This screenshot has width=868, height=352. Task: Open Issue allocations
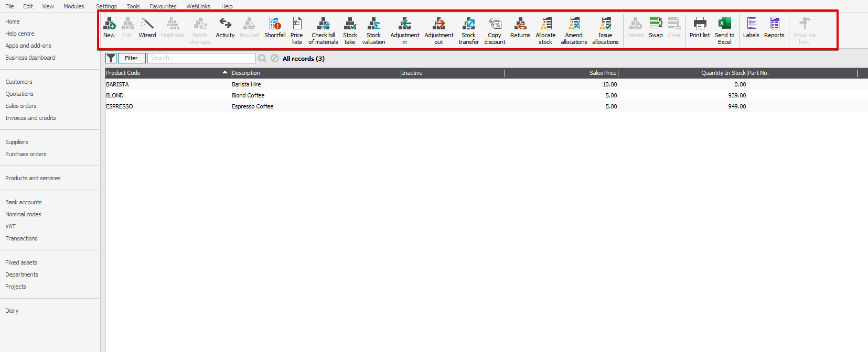(x=605, y=30)
